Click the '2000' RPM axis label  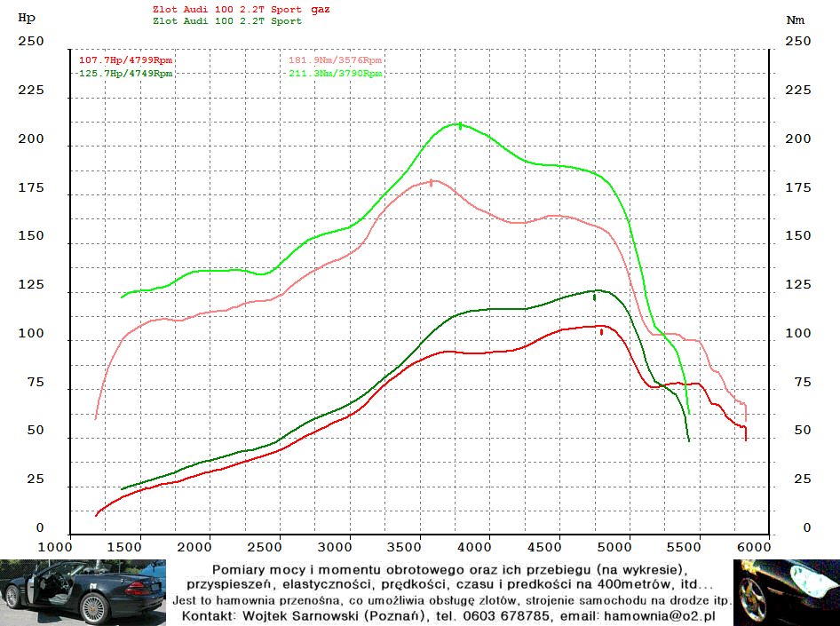tap(194, 547)
